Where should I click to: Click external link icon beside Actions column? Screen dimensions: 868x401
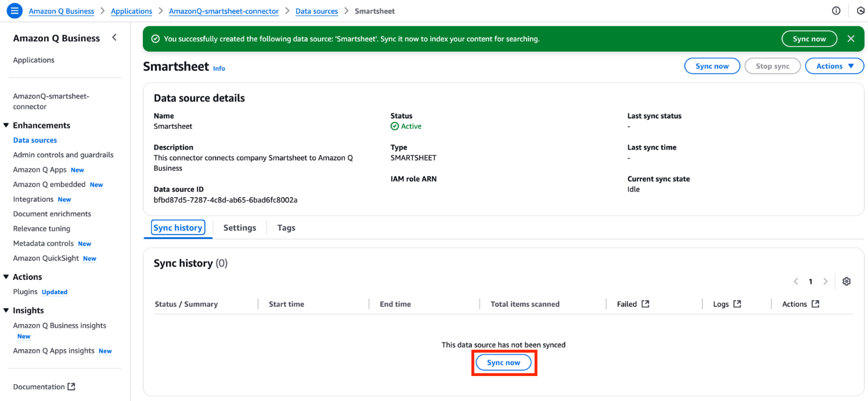[x=815, y=304]
